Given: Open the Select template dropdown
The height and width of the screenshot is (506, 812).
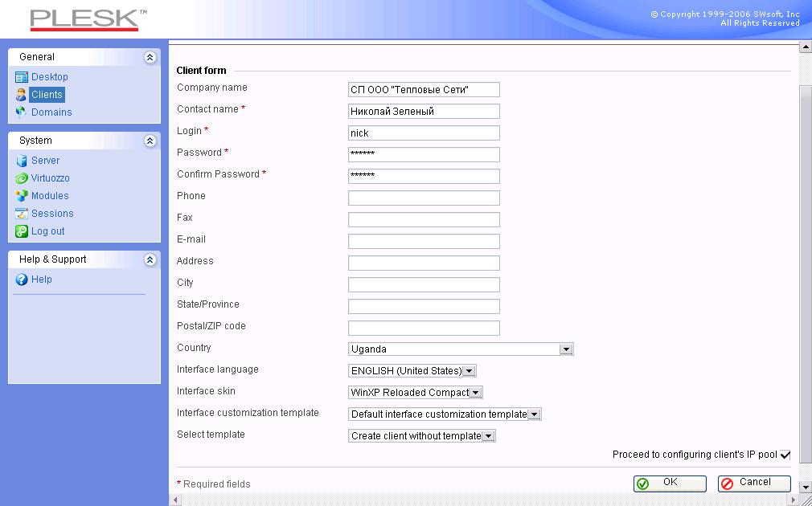Looking at the screenshot, I should click(x=488, y=436).
